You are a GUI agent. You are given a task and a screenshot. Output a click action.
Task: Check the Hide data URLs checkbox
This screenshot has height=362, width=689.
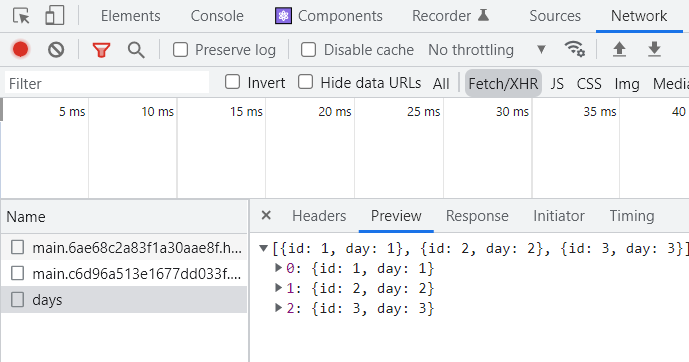click(305, 82)
